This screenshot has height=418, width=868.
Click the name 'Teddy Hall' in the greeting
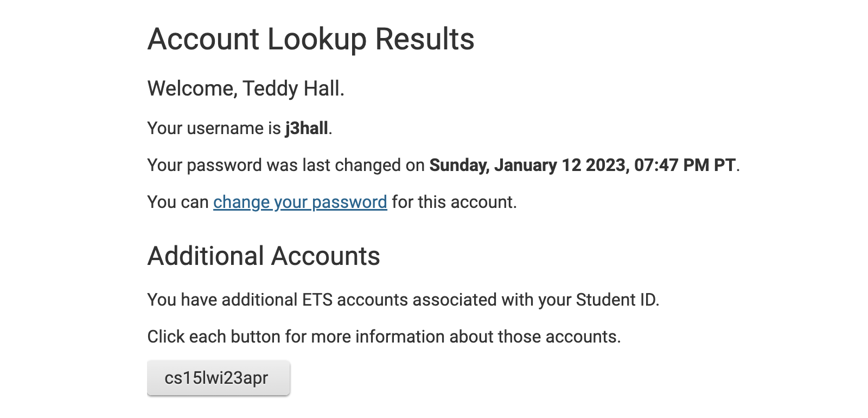point(291,88)
